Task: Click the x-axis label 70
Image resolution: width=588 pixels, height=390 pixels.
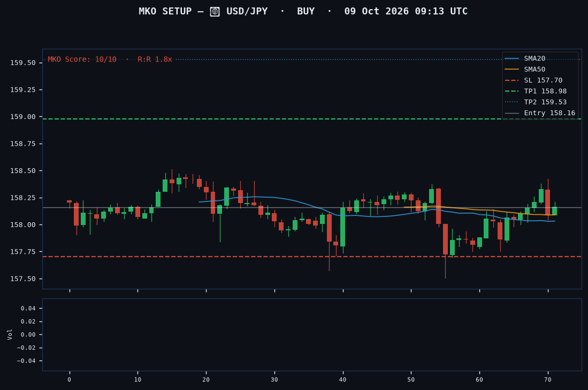Action: pos(548,379)
